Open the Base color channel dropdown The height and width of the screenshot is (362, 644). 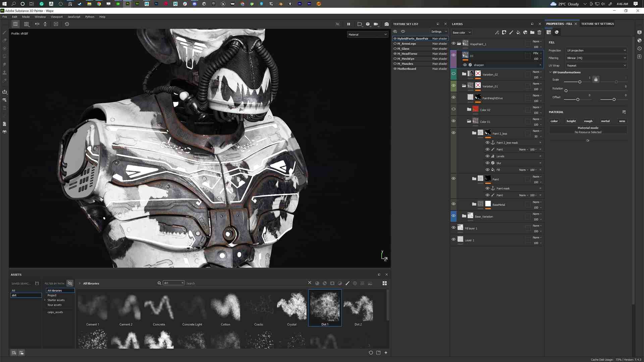coord(462,33)
